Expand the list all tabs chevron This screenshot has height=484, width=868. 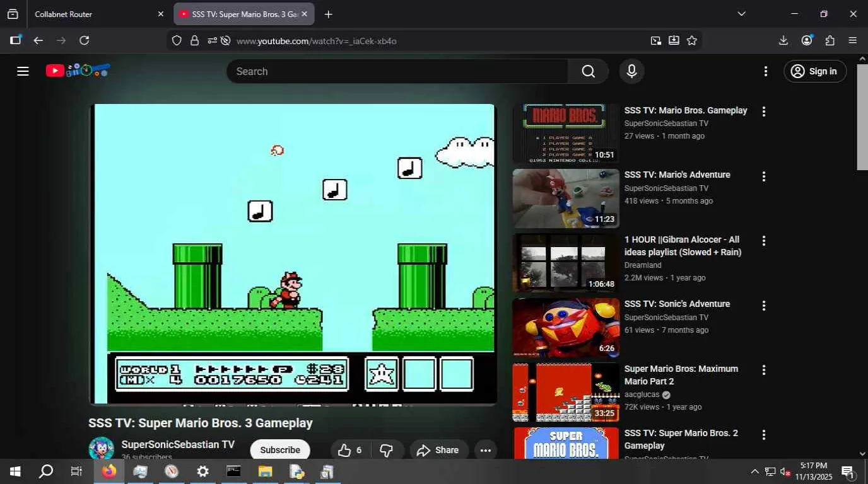tap(742, 14)
